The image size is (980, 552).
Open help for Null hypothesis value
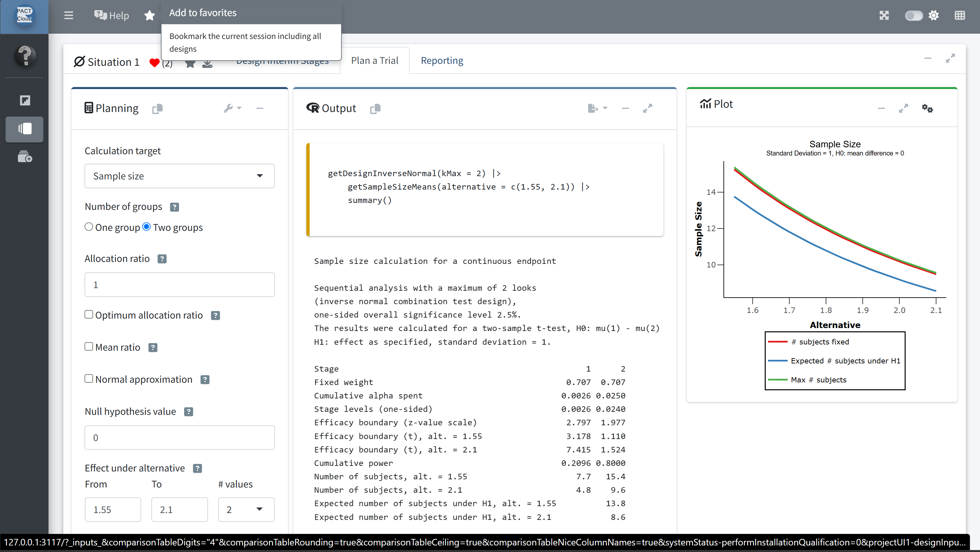tap(189, 412)
